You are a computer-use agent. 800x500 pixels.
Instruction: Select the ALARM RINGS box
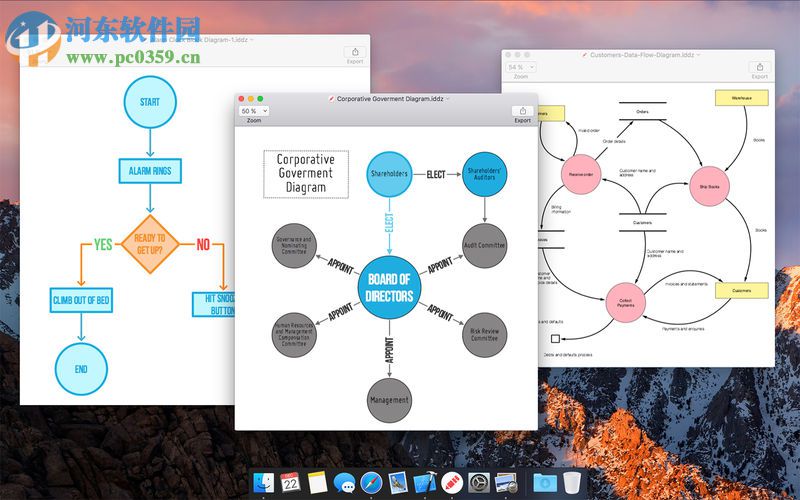click(150, 171)
